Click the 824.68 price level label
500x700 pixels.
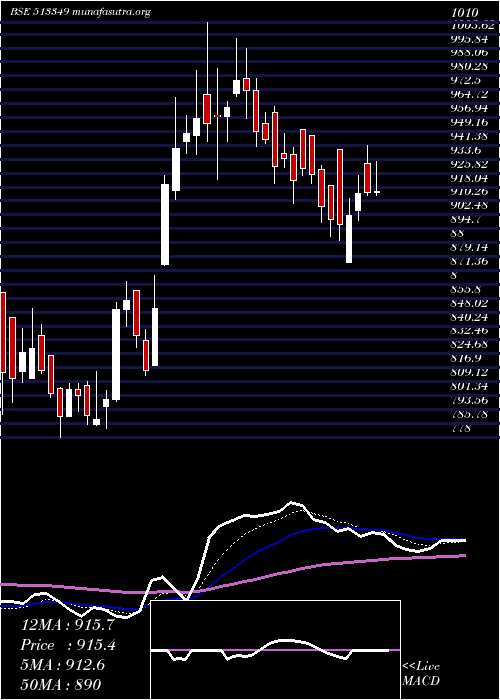(470, 344)
